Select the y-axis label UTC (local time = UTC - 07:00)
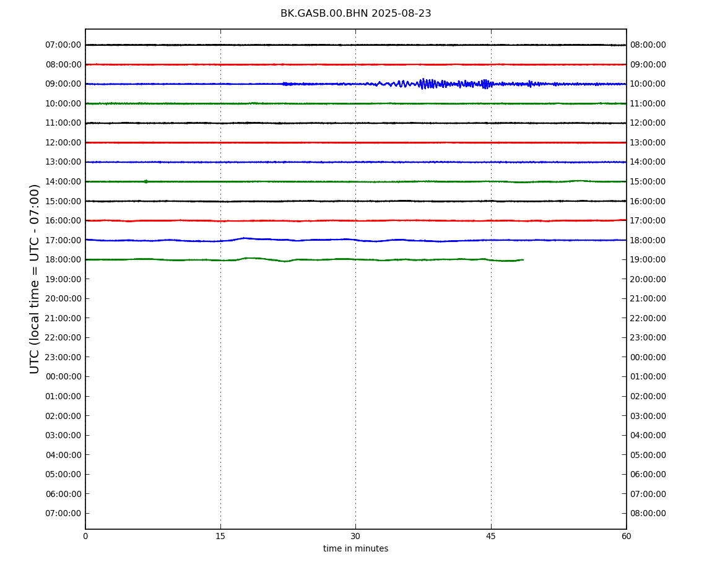The image size is (712, 588). click(x=35, y=279)
